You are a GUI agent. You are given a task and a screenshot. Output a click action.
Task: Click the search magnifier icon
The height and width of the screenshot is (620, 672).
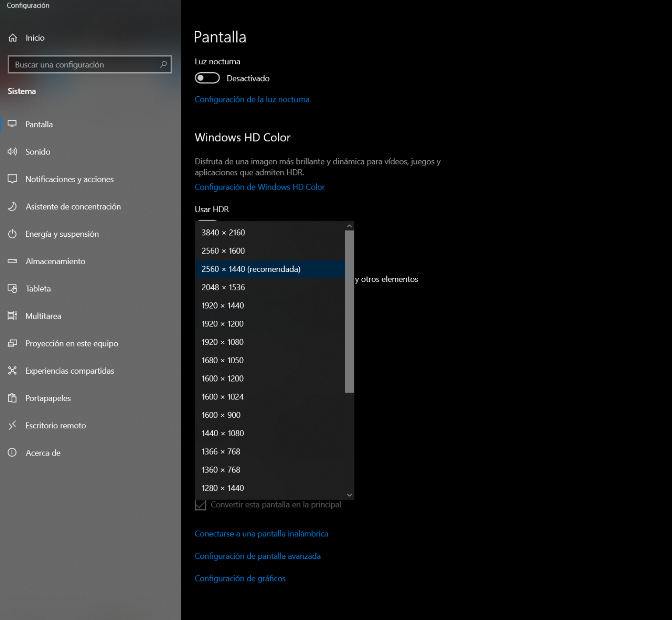163,64
